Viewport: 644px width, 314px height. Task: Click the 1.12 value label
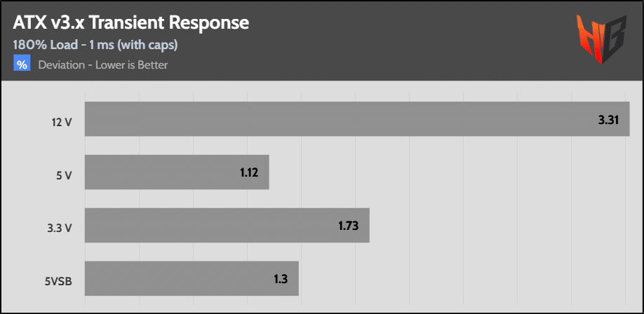point(250,173)
